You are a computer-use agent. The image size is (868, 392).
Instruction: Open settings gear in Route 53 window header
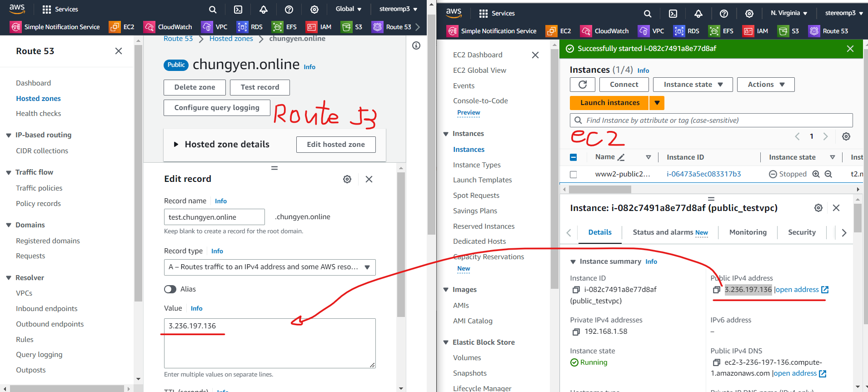pyautogui.click(x=314, y=9)
